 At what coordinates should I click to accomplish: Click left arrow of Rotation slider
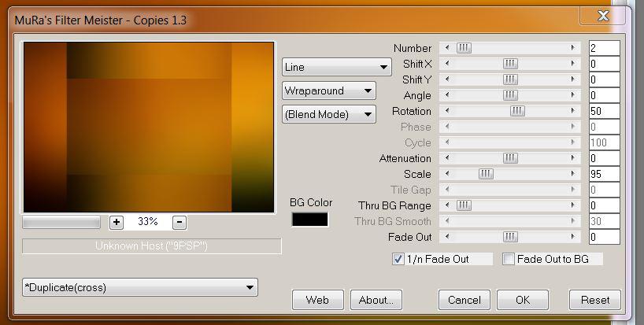click(447, 111)
